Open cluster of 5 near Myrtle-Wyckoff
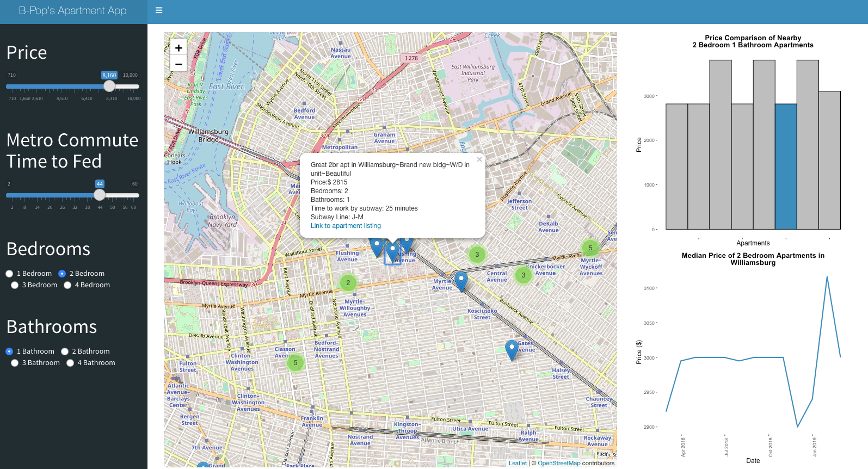Screen dimensions: 868x469 590,248
